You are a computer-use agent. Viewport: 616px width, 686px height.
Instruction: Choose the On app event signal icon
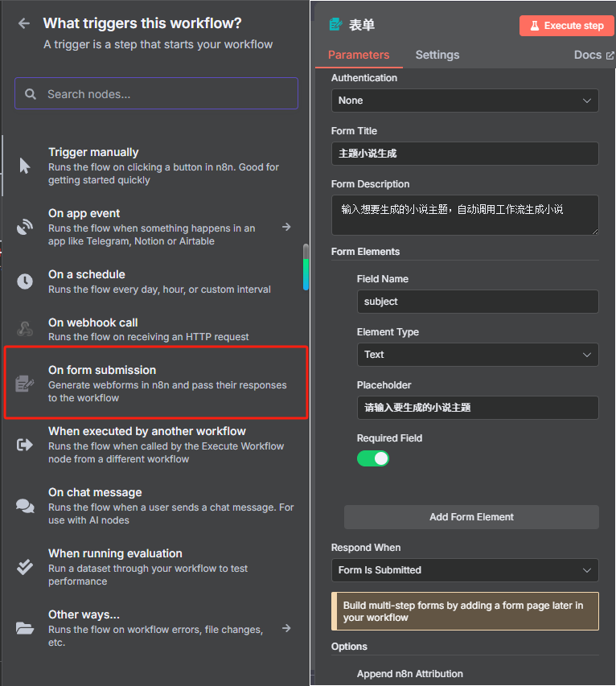[x=25, y=227]
